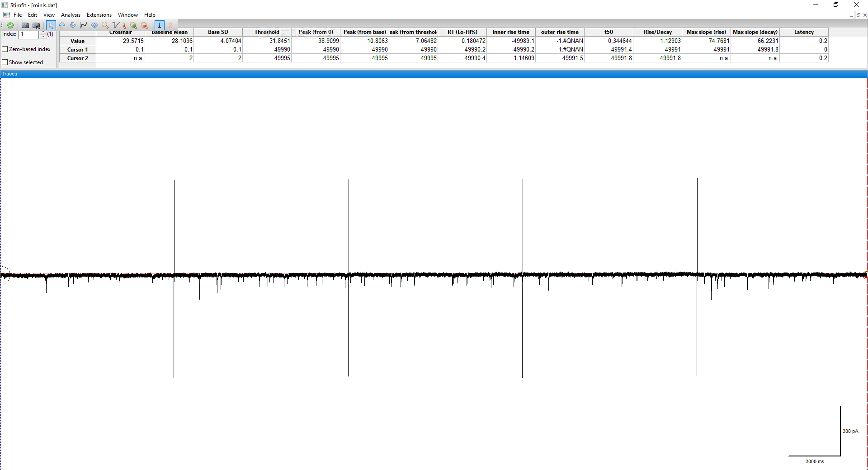Enable Zero-based index checkbox
The image size is (868, 470).
[5, 49]
